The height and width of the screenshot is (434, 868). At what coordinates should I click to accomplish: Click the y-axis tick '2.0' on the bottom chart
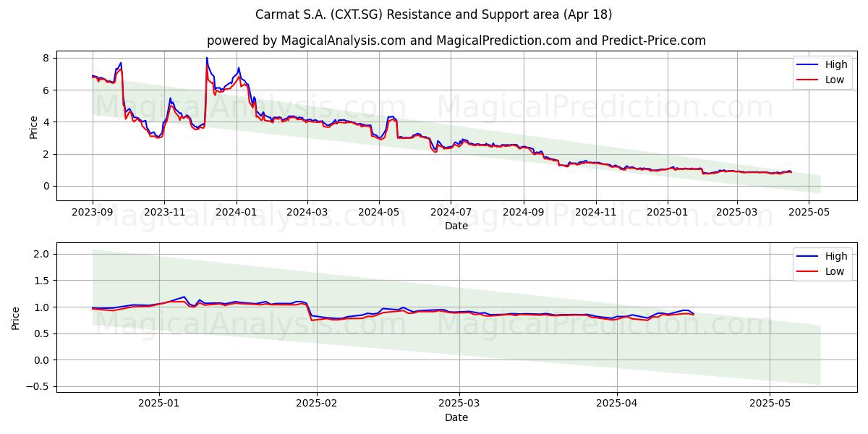coord(41,254)
